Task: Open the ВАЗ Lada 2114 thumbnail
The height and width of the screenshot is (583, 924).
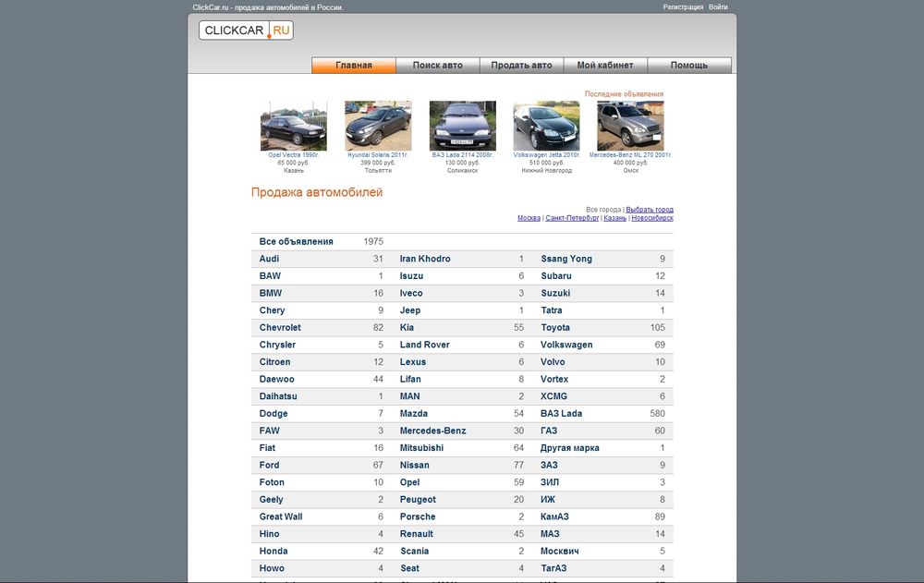Action: [x=463, y=126]
